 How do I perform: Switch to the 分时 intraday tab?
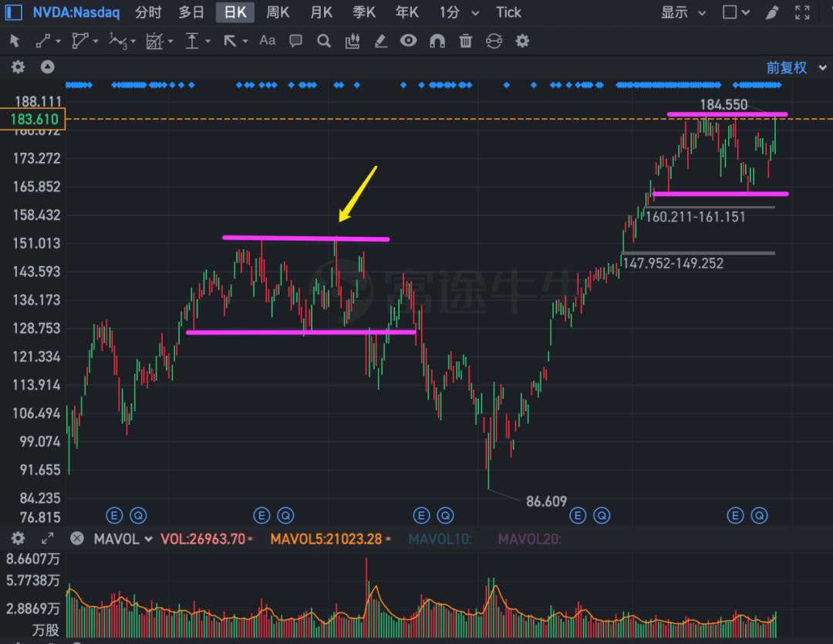point(147,12)
